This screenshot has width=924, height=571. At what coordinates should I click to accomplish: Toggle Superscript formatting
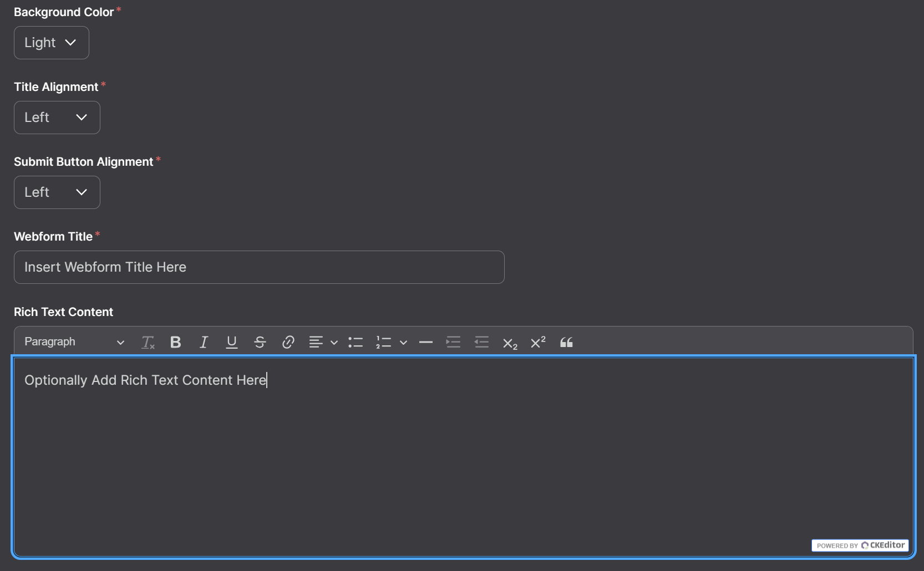(538, 343)
